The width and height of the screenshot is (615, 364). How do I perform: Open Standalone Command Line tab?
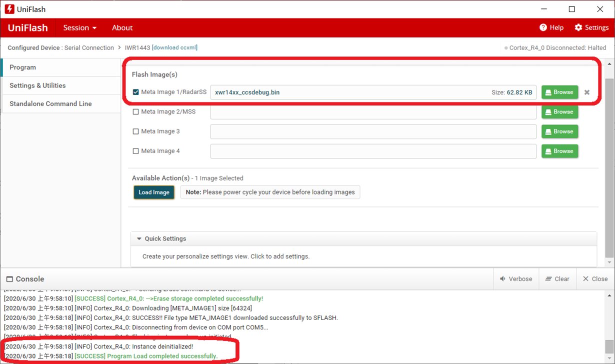pos(61,103)
